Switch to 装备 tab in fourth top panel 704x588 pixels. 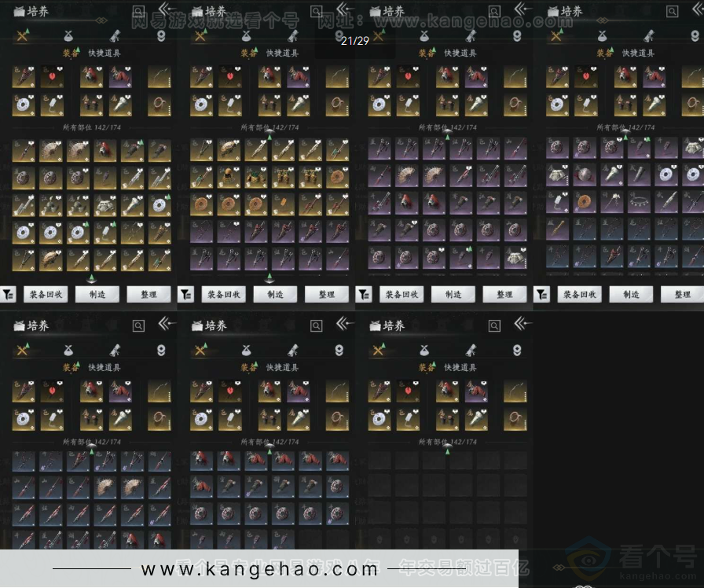(604, 53)
